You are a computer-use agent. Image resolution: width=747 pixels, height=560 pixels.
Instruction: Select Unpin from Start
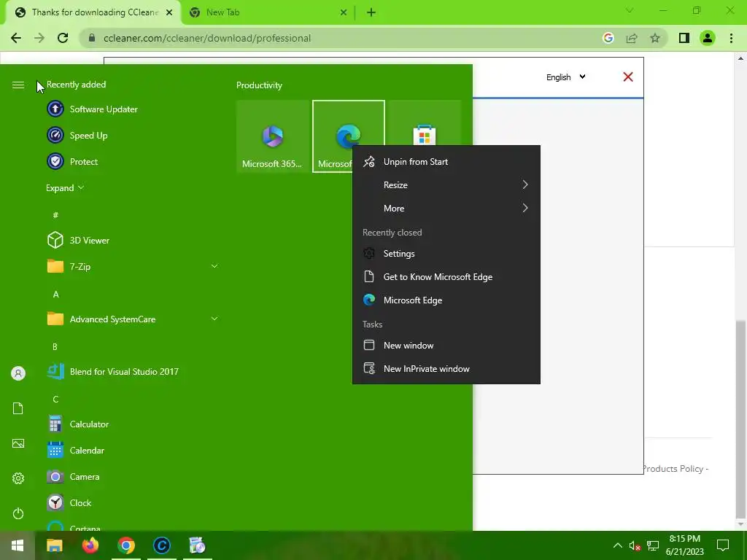tap(446, 161)
